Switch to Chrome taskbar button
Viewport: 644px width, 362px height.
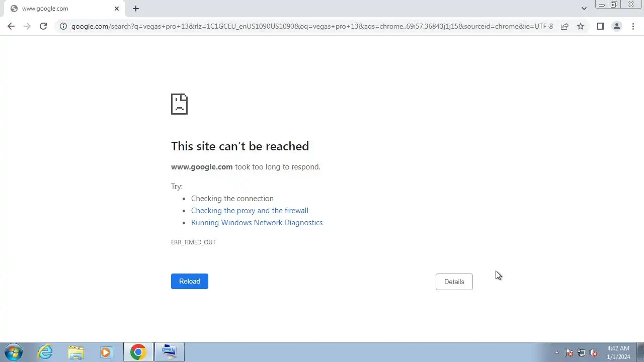(138, 352)
